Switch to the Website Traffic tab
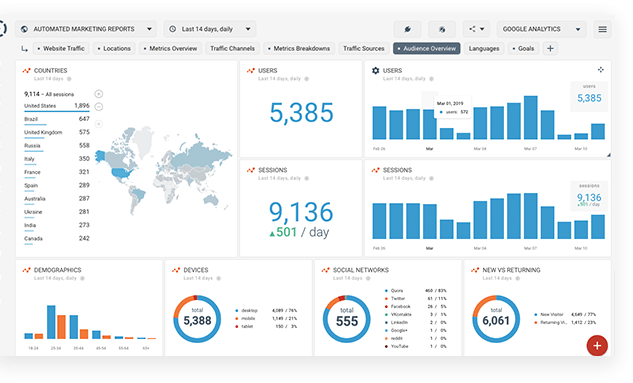This screenshot has width=633, height=383. pos(61,48)
